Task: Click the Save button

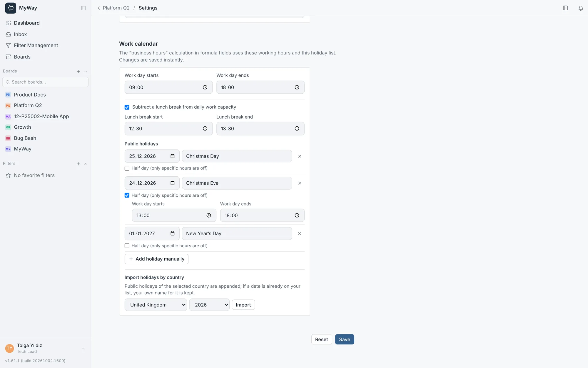Action: click(x=345, y=339)
